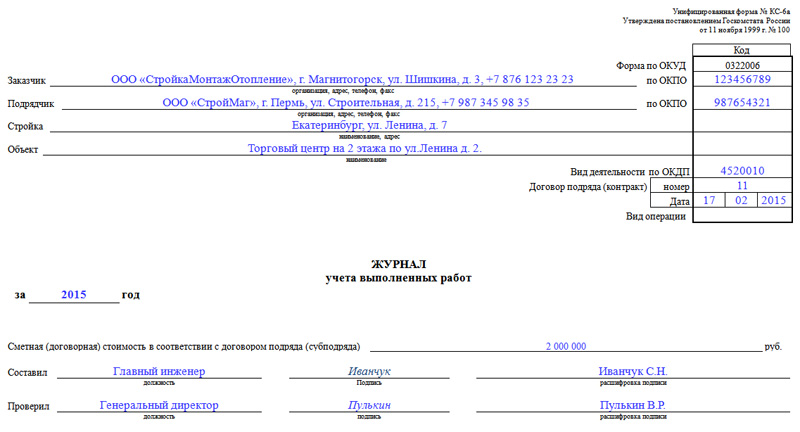Screen dimensions: 800x432
Task: Click the ОКПО code 123456789 cell
Action: [x=742, y=80]
